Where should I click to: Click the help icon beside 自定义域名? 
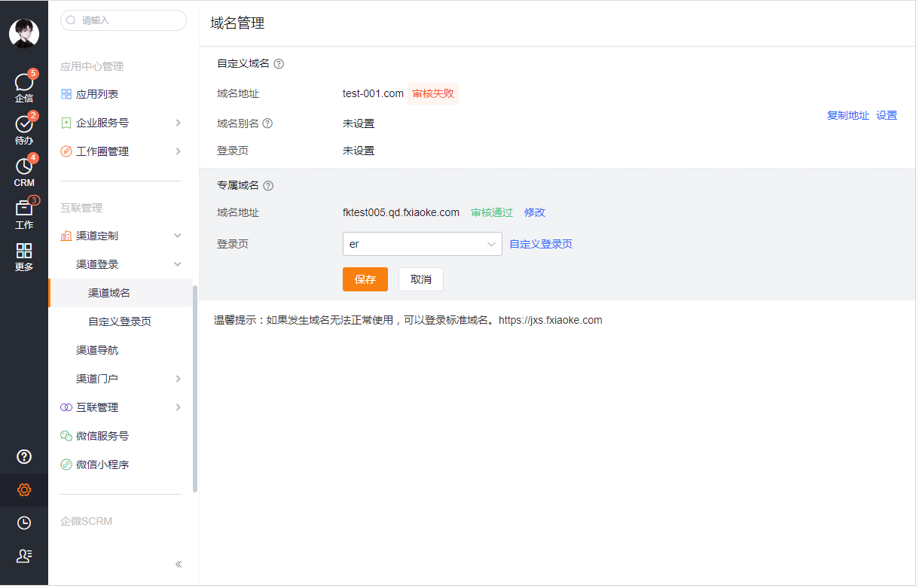point(279,64)
